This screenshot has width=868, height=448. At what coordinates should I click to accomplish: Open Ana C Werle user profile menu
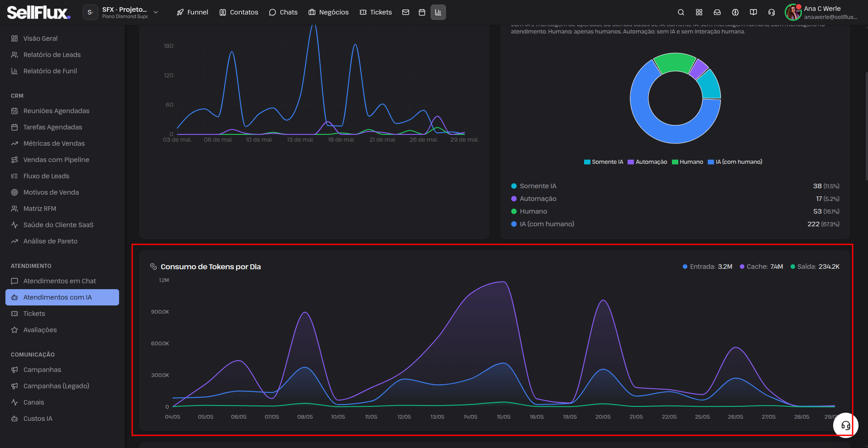[821, 12]
